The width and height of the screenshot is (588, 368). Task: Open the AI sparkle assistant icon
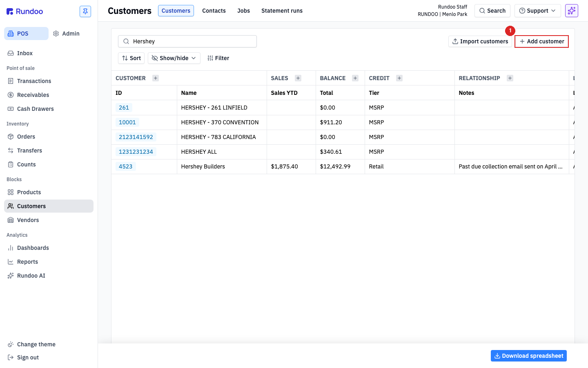tap(572, 11)
